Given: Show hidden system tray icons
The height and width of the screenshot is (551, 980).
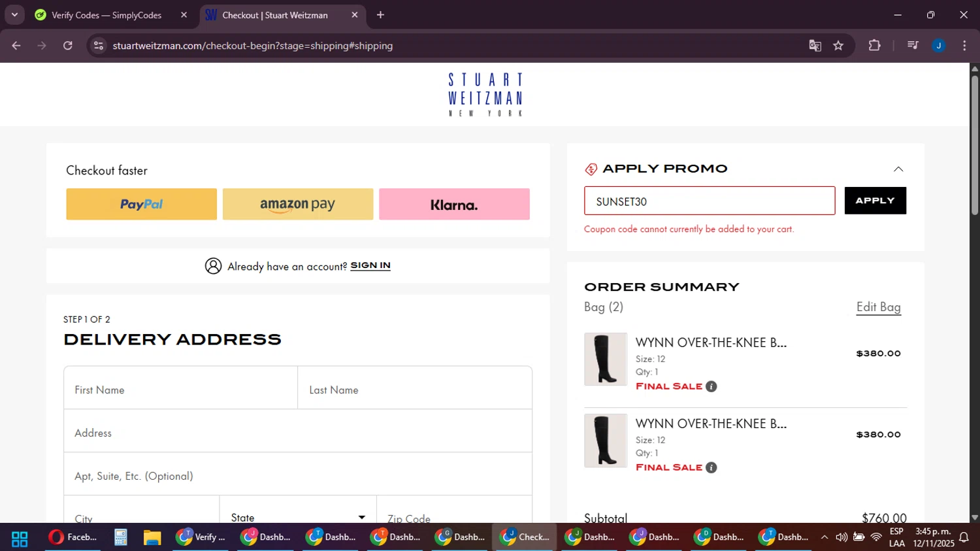Looking at the screenshot, I should 825,537.
